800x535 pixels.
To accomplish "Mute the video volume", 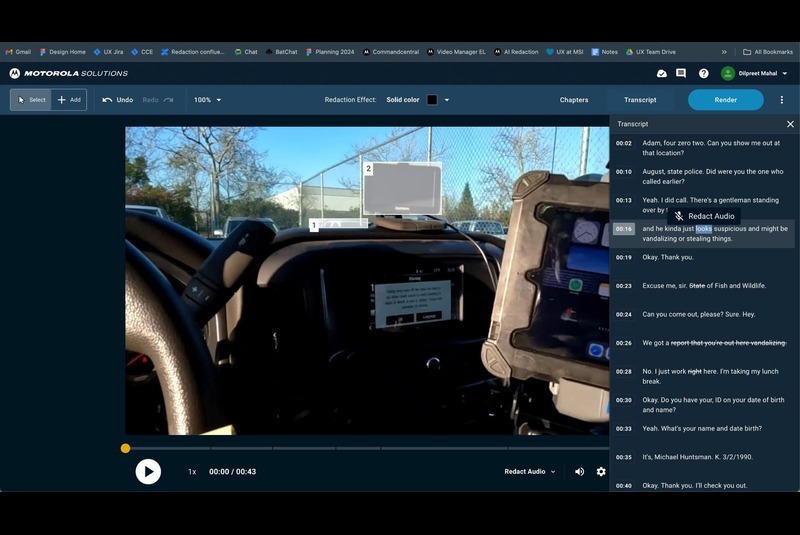I will [x=580, y=472].
